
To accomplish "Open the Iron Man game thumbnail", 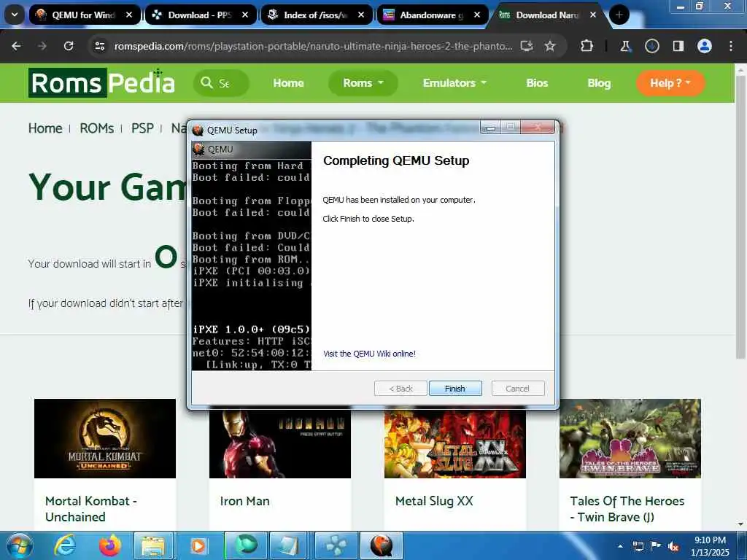I will (x=280, y=443).
